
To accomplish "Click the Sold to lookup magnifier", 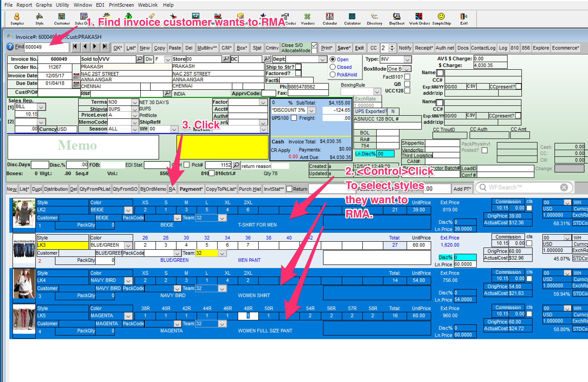I will [140, 59].
